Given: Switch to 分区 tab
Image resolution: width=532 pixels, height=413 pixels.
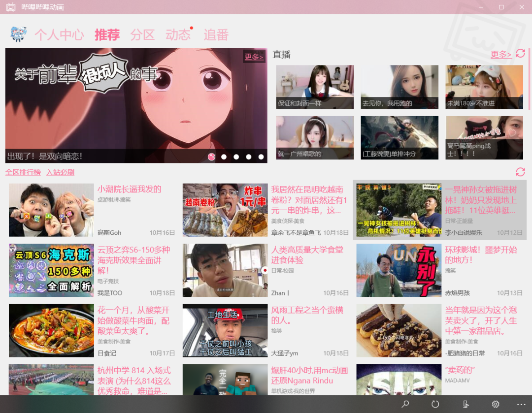Looking at the screenshot, I should 142,34.
